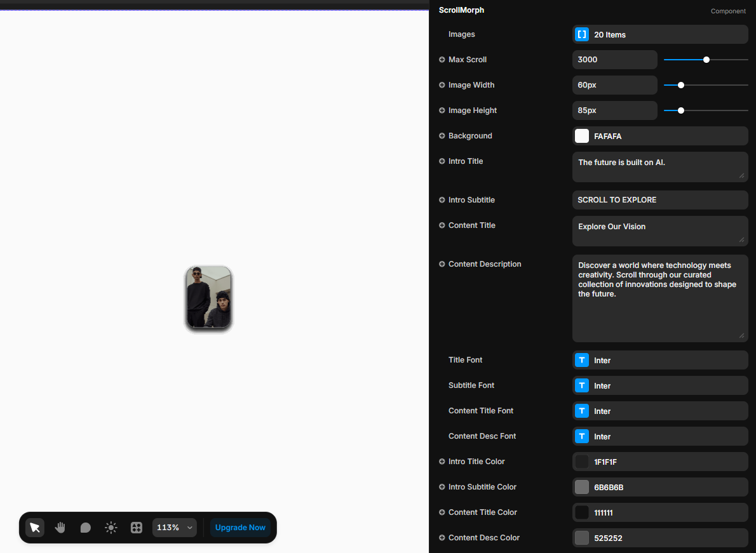Click the plus icon beside Image Width
This screenshot has width=756, height=553.
(x=442, y=85)
